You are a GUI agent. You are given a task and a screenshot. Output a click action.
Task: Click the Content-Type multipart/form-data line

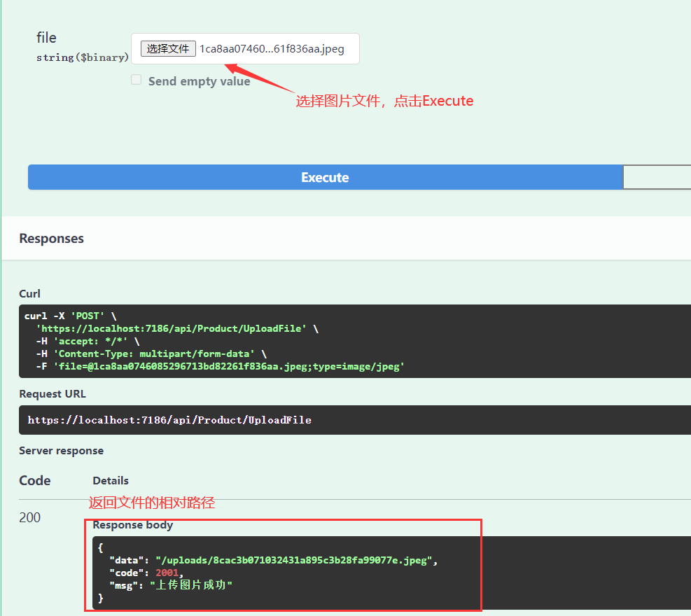151,353
